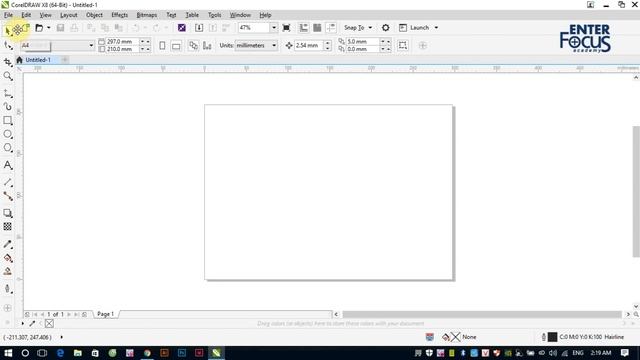Select the Connector tool
640x360 pixels.
click(8, 196)
